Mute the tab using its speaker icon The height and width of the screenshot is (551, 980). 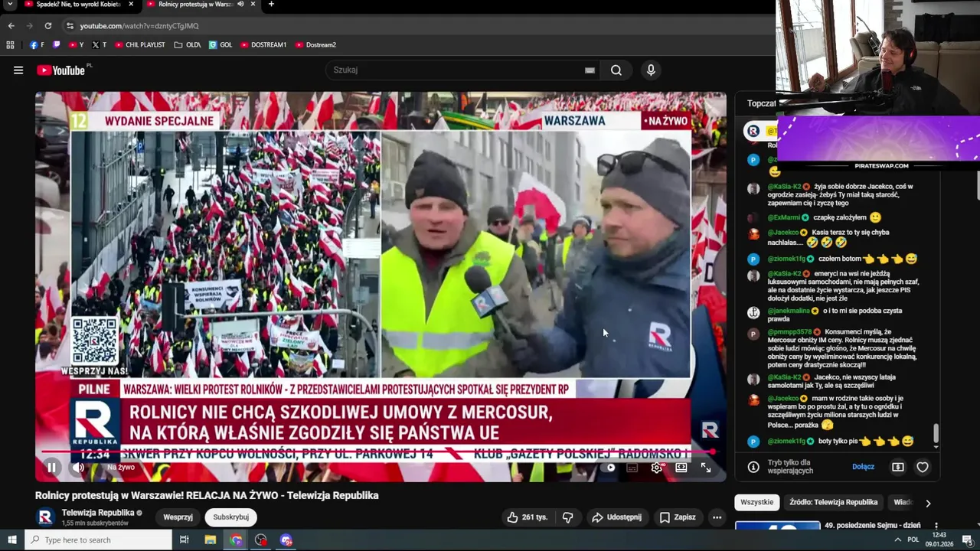[241, 5]
